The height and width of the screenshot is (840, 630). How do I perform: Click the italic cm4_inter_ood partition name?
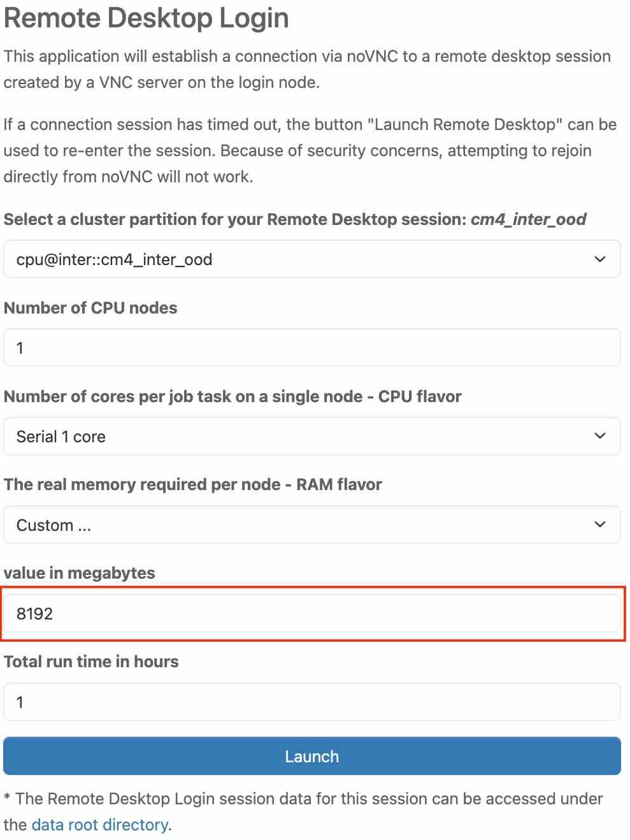pyautogui.click(x=528, y=219)
